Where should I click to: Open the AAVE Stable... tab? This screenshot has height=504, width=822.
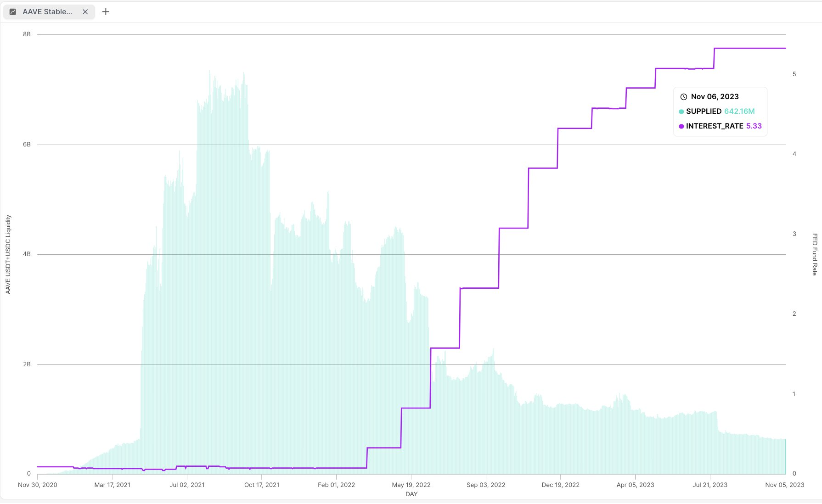click(x=49, y=12)
